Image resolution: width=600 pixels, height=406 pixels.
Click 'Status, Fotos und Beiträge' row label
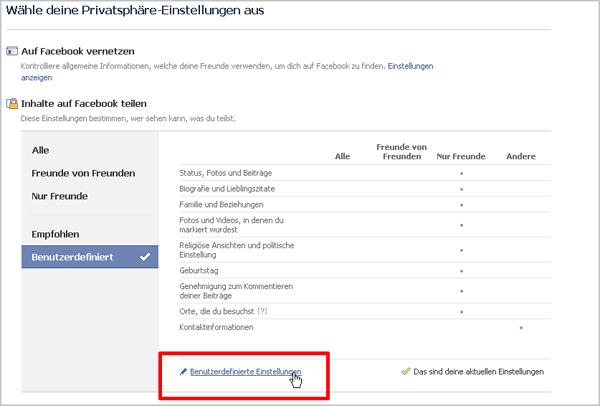coord(225,173)
